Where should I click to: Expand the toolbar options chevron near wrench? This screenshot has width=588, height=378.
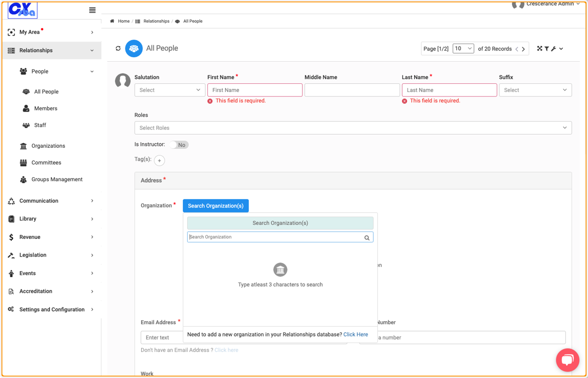coord(561,49)
